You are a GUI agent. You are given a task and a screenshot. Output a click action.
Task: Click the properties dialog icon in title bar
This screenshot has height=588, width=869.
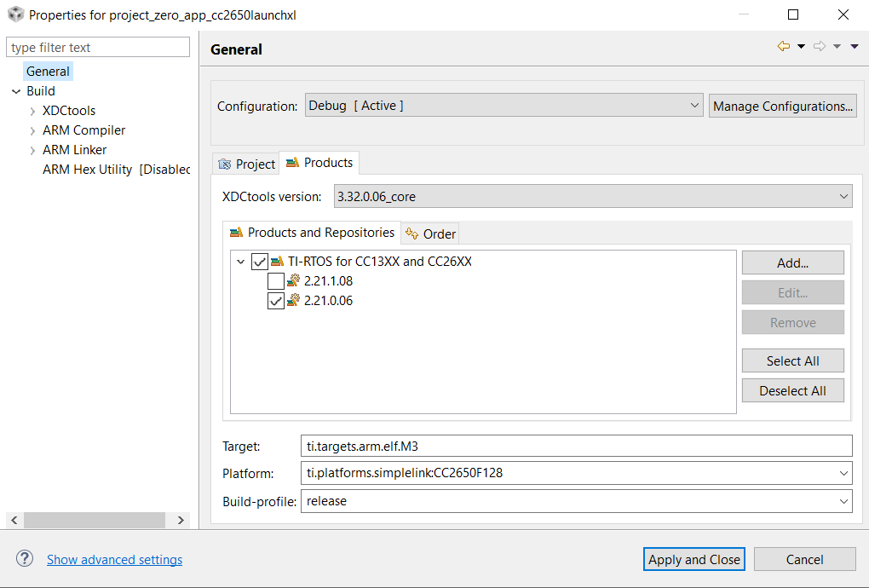(x=15, y=14)
